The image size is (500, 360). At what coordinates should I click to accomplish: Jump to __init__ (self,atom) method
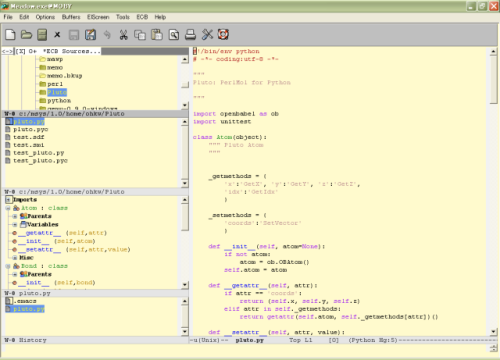coord(57,241)
